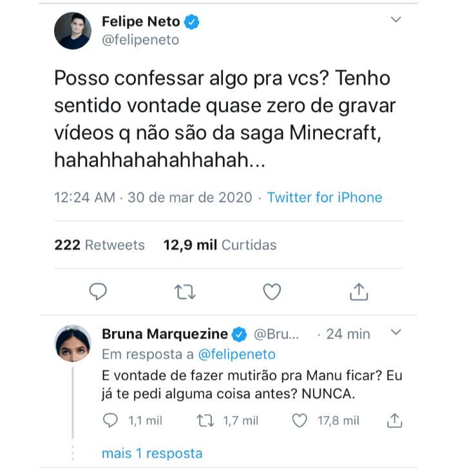Click Felipe Neto's verified badge
476x472 pixels.
(192, 21)
